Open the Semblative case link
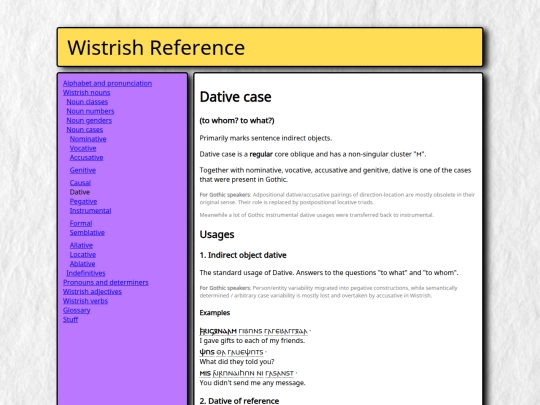This screenshot has width=540, height=405. pos(87,233)
